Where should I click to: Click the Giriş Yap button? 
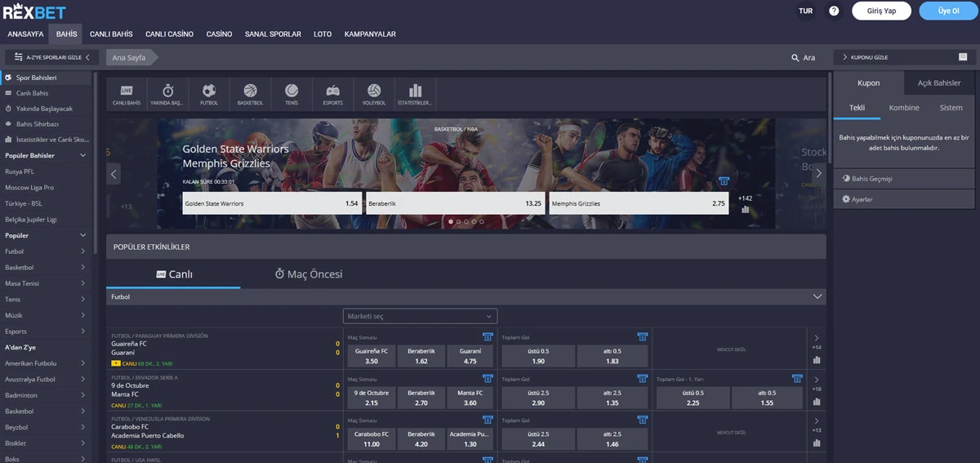(x=881, y=11)
